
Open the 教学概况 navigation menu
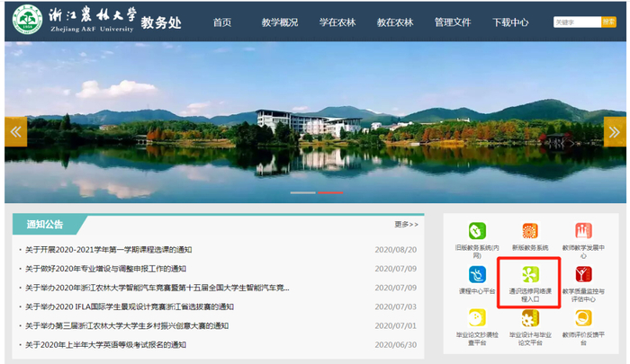coord(280,22)
